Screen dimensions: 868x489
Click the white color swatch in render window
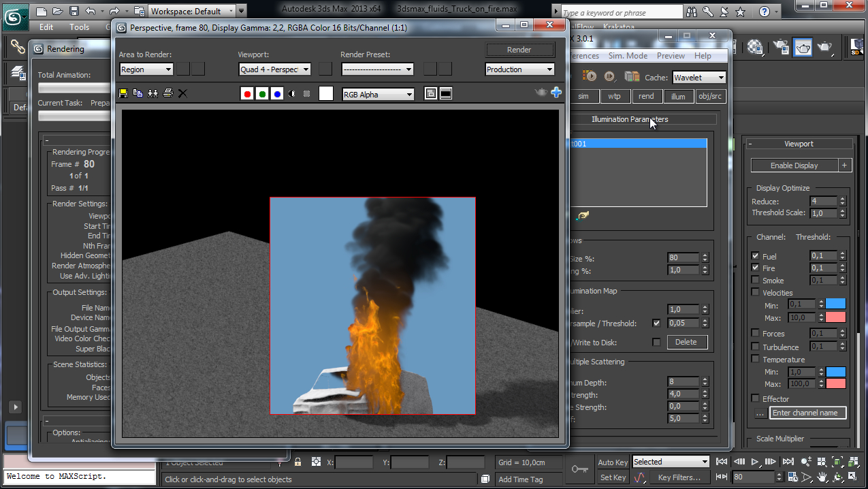coord(326,94)
